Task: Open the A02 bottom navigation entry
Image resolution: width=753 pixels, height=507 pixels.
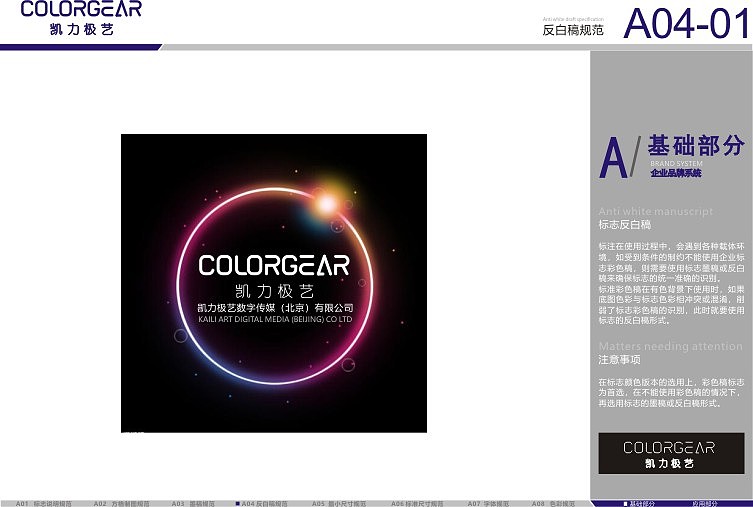Action: 121,504
